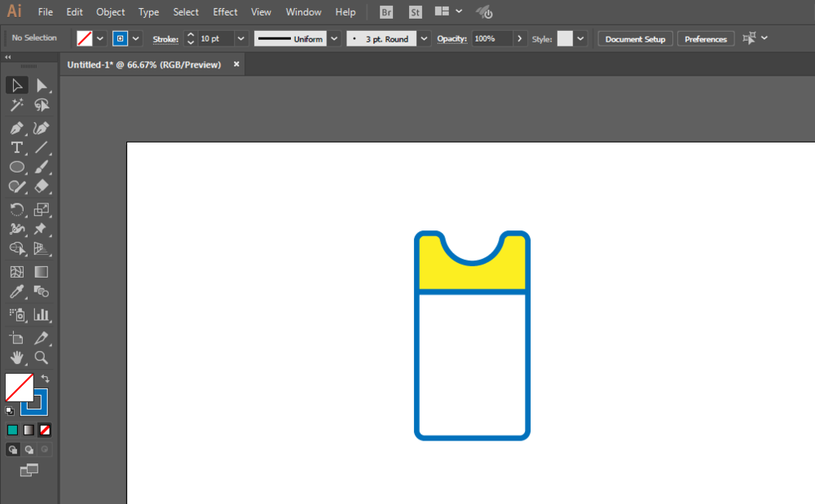Screen dimensions: 815x504
Task: Open the stroke weight dropdown
Action: (x=241, y=38)
